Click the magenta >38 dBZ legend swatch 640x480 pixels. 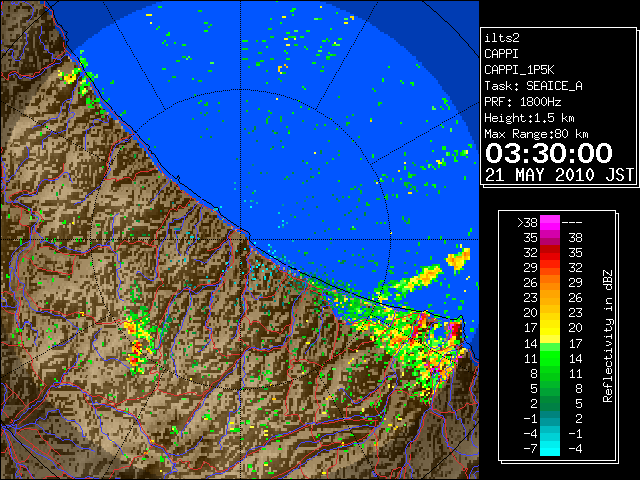coord(550,222)
